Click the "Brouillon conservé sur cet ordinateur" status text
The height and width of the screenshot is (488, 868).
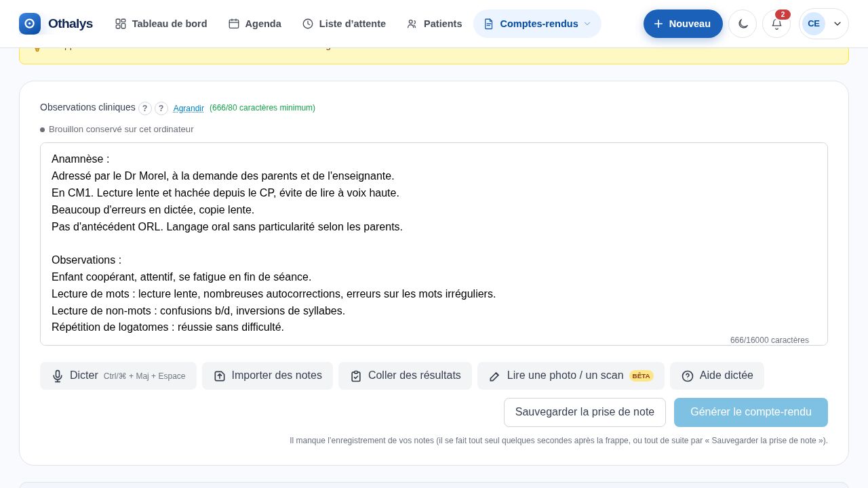tap(121, 129)
